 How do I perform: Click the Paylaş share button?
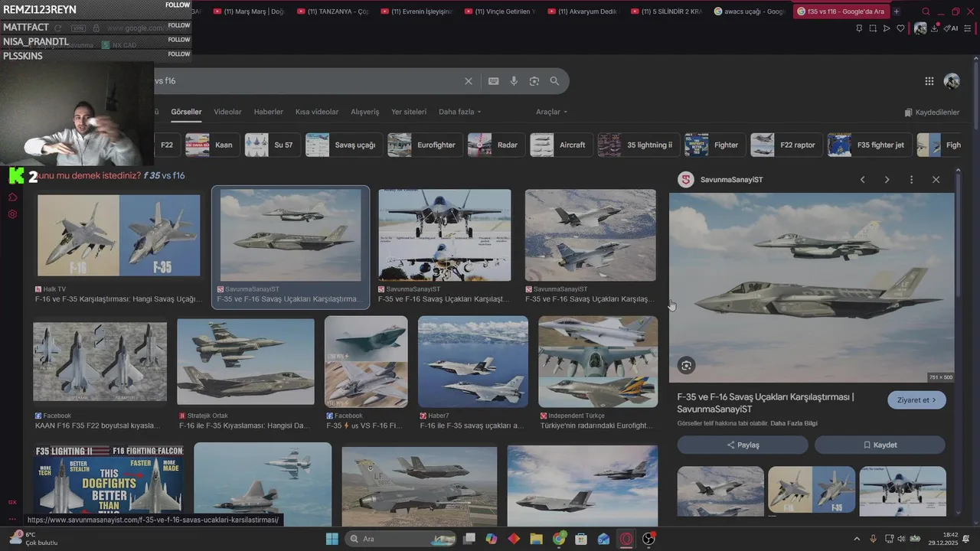[743, 445]
